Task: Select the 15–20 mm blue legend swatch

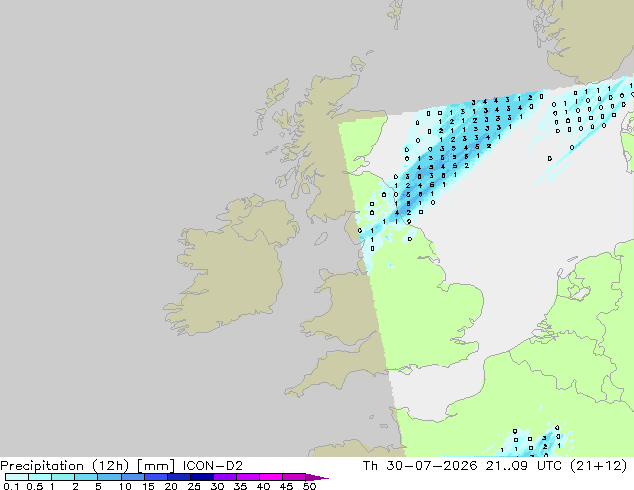Action: pyautogui.click(x=156, y=477)
